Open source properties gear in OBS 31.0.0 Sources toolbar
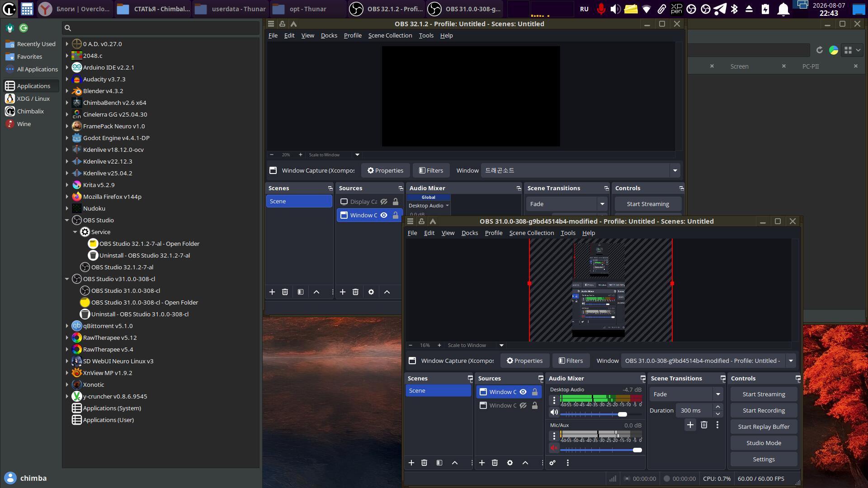Screen dimensions: 868x488 tap(510, 463)
